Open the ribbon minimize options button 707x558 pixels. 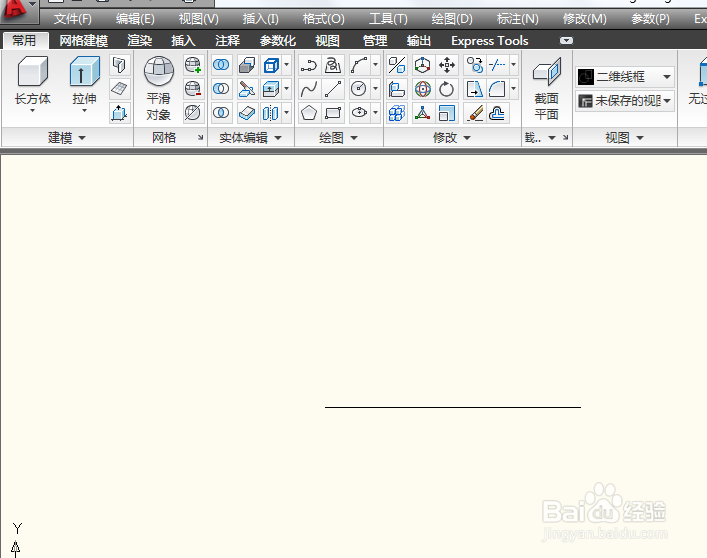point(566,41)
